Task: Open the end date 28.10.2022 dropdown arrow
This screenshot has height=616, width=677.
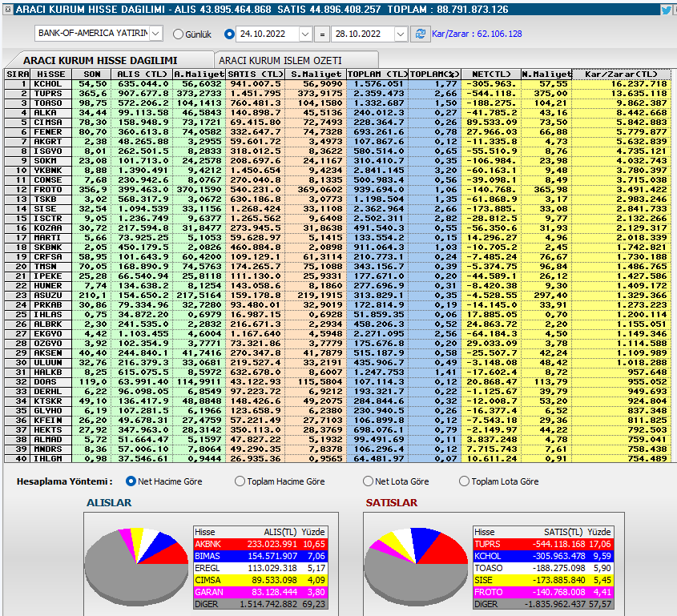Action: click(401, 34)
